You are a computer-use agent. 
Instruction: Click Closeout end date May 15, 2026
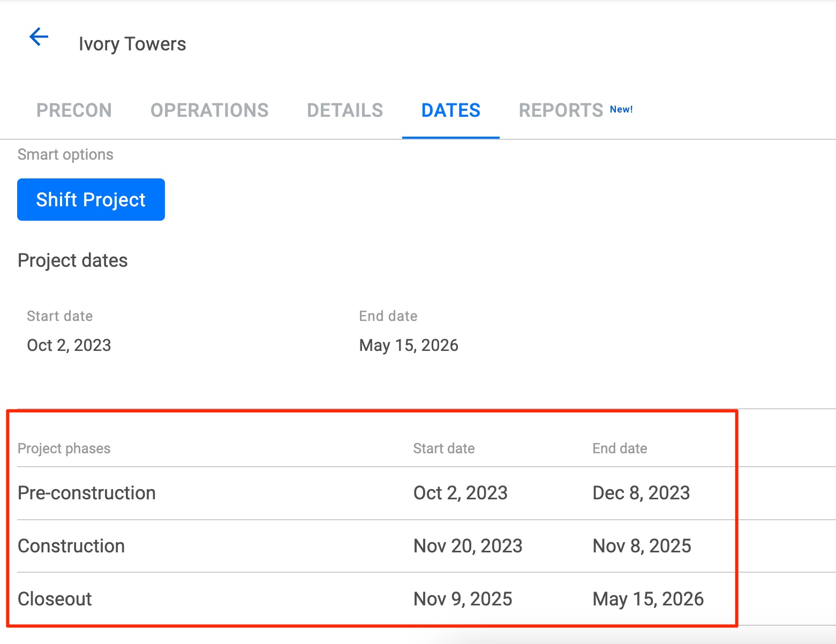[x=648, y=599]
